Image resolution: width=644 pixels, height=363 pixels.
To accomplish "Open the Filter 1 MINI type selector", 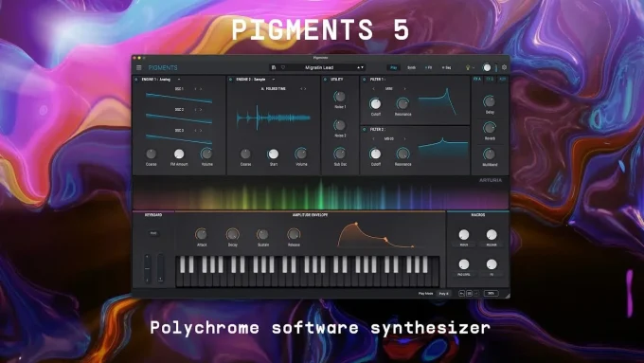I will click(389, 89).
